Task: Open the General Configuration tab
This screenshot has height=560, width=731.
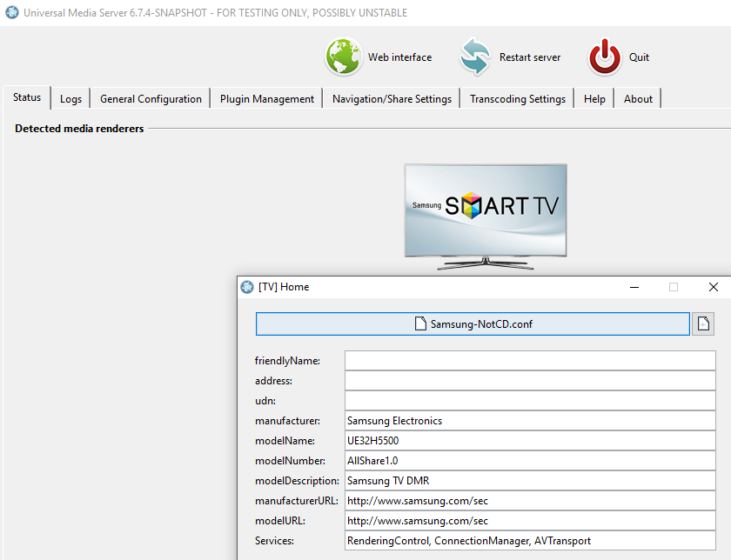Action: coord(151,99)
